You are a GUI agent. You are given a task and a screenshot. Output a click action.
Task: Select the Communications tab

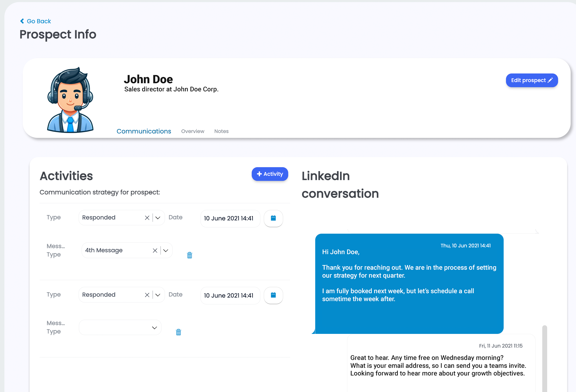[x=144, y=131]
